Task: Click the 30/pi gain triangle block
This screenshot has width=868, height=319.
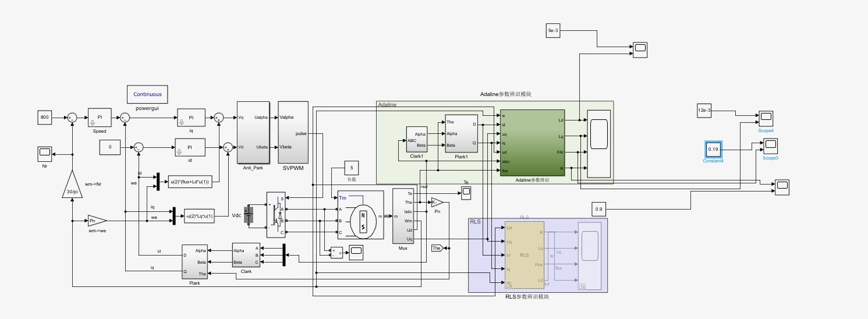Action: (72, 185)
